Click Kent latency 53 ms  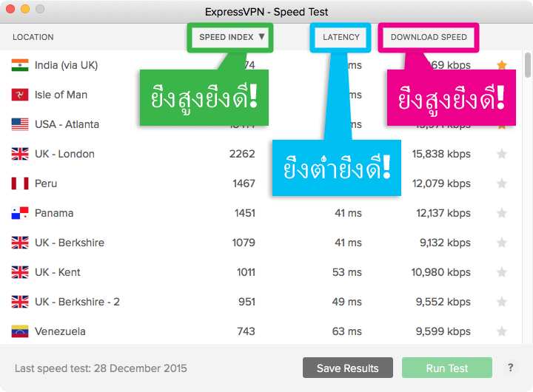[x=346, y=272]
